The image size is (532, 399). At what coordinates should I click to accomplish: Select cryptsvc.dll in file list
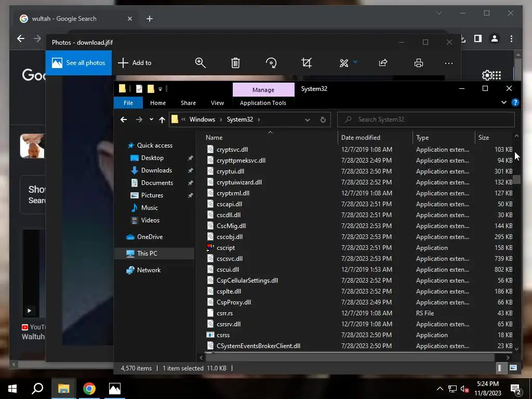tap(232, 150)
